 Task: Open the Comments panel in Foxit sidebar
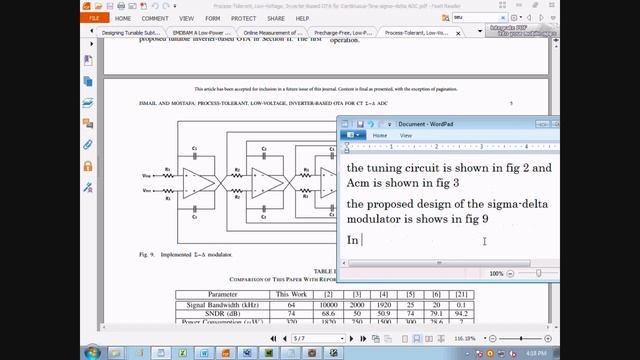coord(88,123)
